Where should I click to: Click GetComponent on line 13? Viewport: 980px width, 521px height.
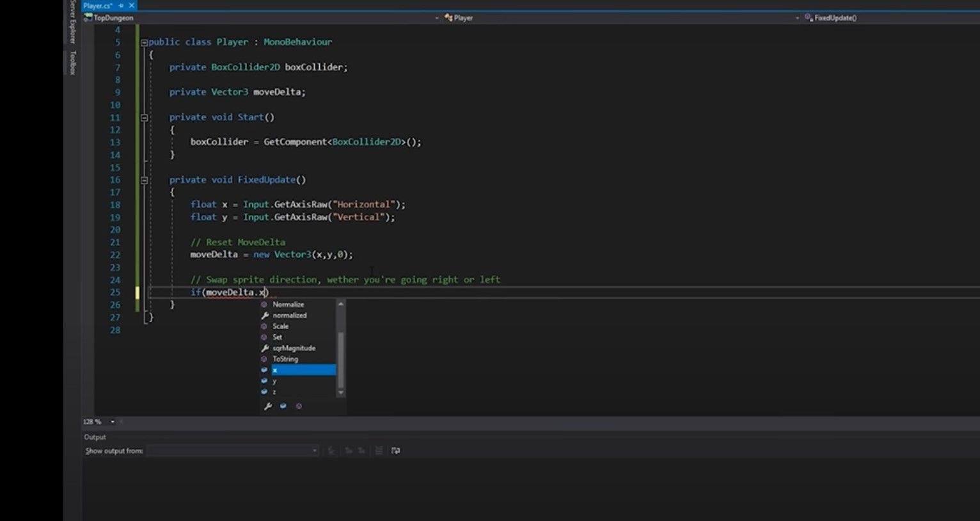(x=296, y=142)
